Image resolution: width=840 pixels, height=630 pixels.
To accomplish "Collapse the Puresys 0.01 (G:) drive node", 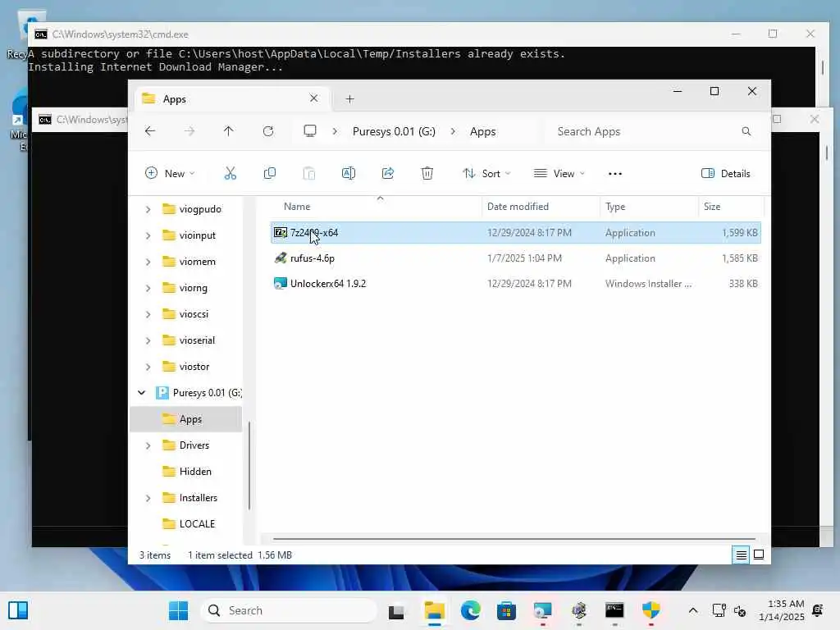I will (x=141, y=393).
